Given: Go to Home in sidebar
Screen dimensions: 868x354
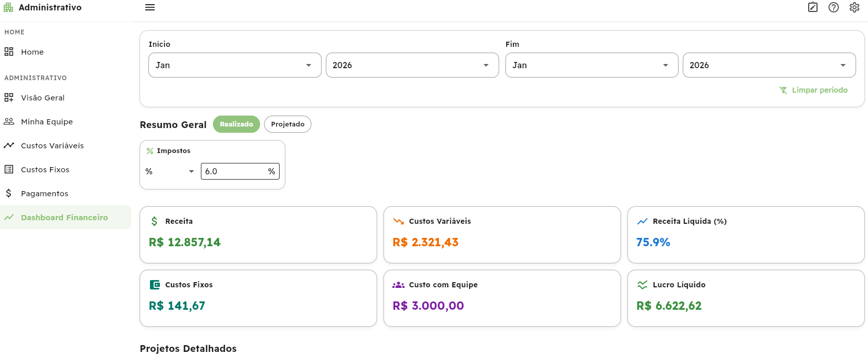Looking at the screenshot, I should [66, 52].
